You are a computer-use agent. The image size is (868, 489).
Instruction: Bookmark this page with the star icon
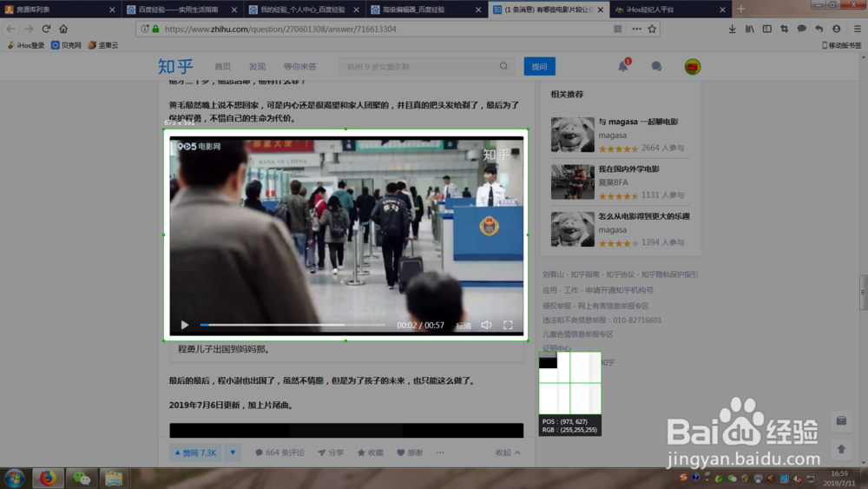652,29
